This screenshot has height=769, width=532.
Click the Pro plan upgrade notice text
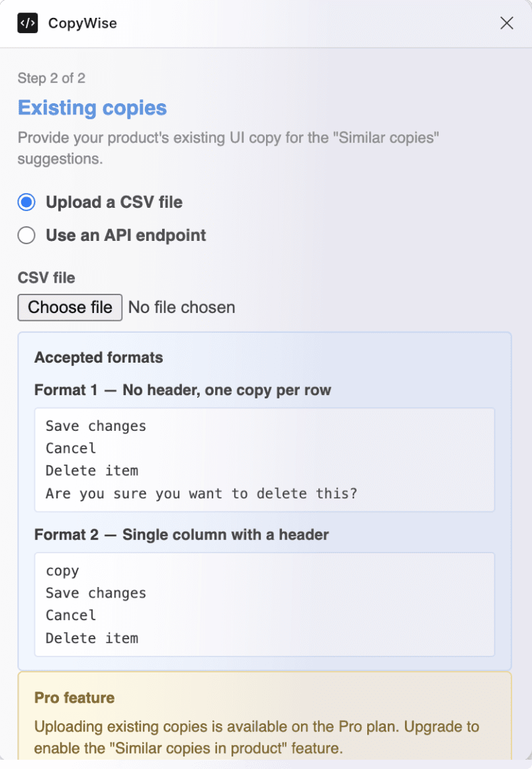[255, 737]
